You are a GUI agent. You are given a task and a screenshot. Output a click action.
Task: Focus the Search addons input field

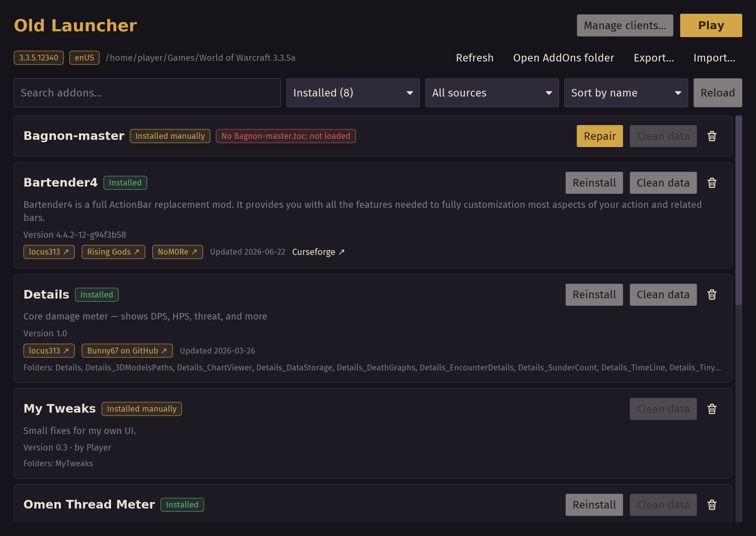tap(147, 93)
